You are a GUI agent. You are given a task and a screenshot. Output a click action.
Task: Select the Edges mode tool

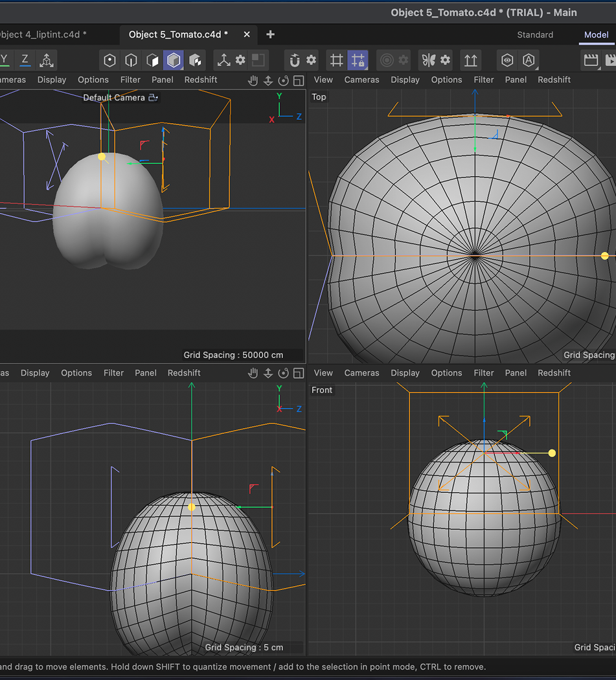click(x=130, y=60)
